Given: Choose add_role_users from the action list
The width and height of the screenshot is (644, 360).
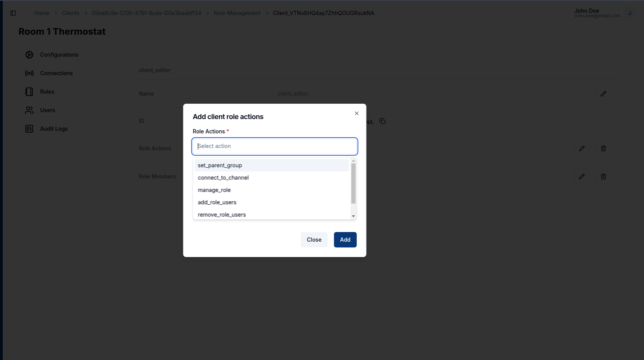Looking at the screenshot, I should 272,202.
